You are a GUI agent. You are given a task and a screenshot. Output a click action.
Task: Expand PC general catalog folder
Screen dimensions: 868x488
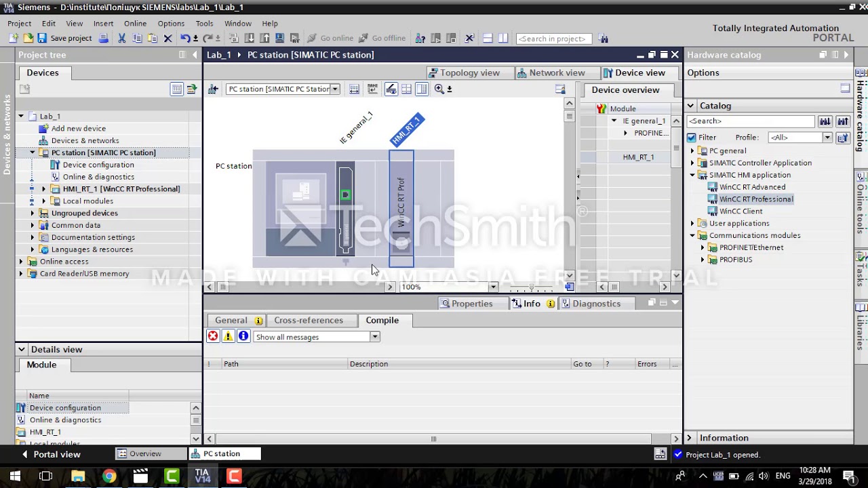[x=692, y=151]
